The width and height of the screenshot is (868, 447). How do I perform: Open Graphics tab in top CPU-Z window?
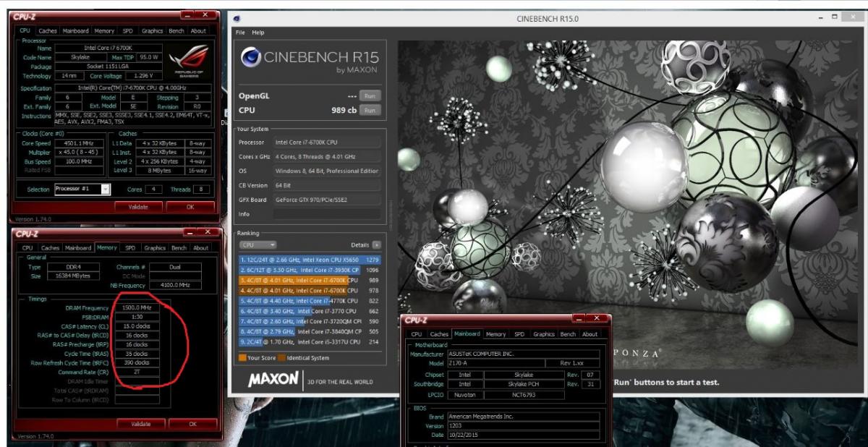(x=152, y=31)
